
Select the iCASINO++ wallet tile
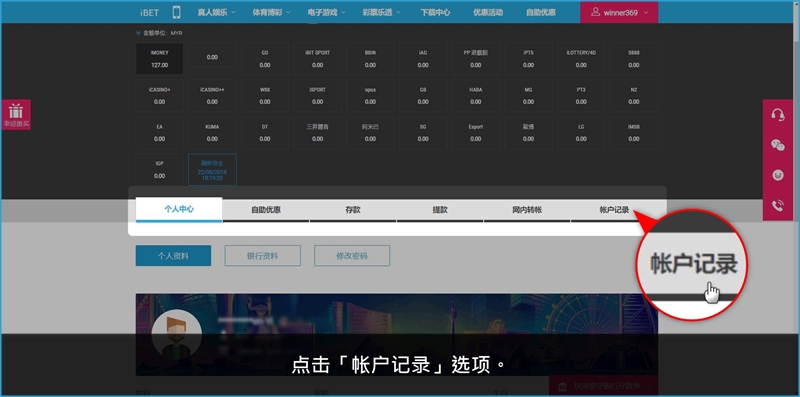[212, 95]
